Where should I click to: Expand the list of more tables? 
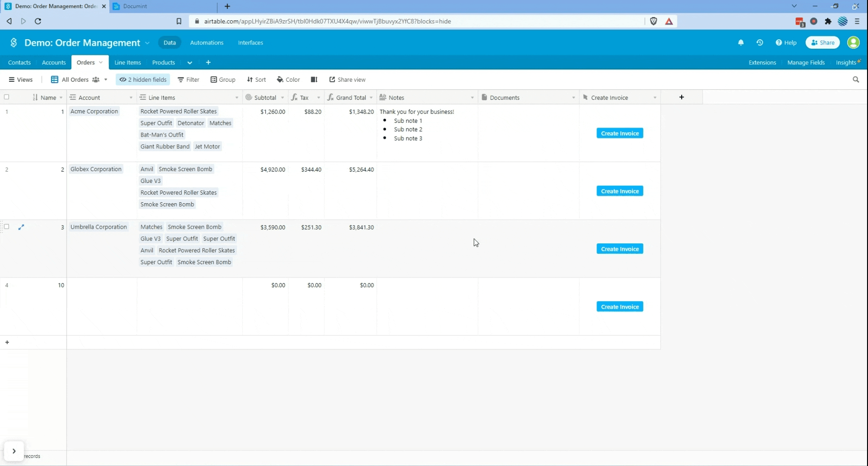coord(190,62)
